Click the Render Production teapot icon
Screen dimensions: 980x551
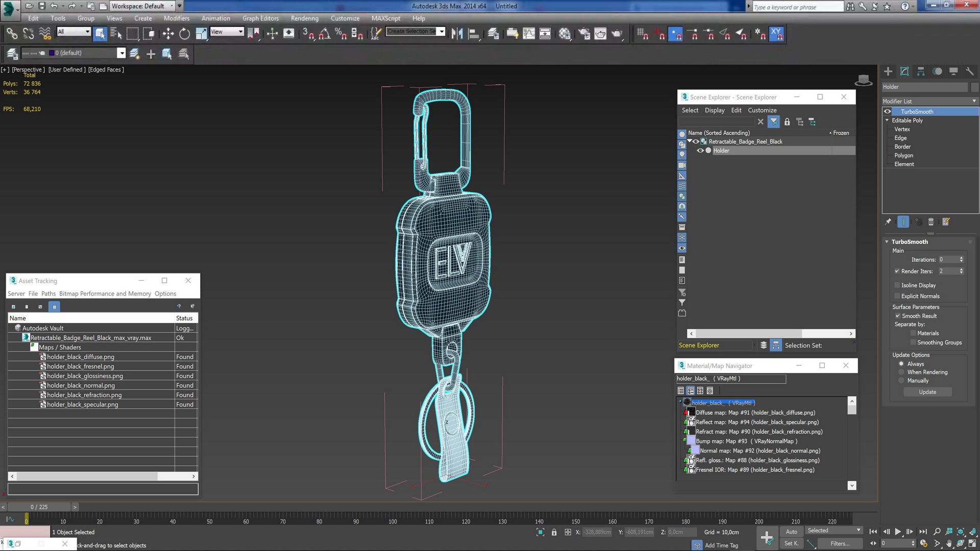[x=617, y=34]
